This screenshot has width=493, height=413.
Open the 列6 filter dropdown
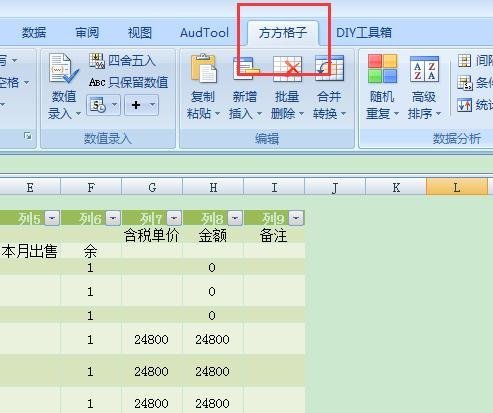point(113,218)
